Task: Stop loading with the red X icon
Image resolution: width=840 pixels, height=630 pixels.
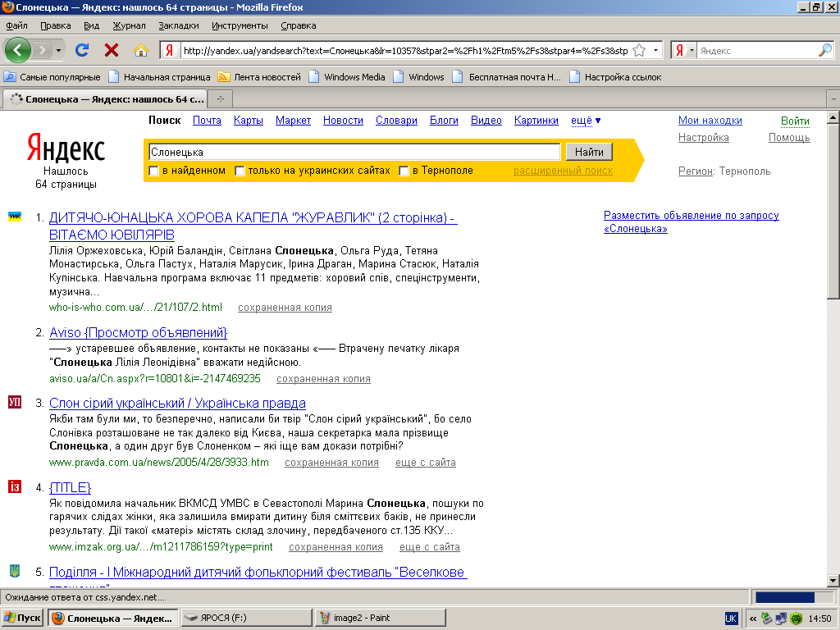Action: point(112,50)
